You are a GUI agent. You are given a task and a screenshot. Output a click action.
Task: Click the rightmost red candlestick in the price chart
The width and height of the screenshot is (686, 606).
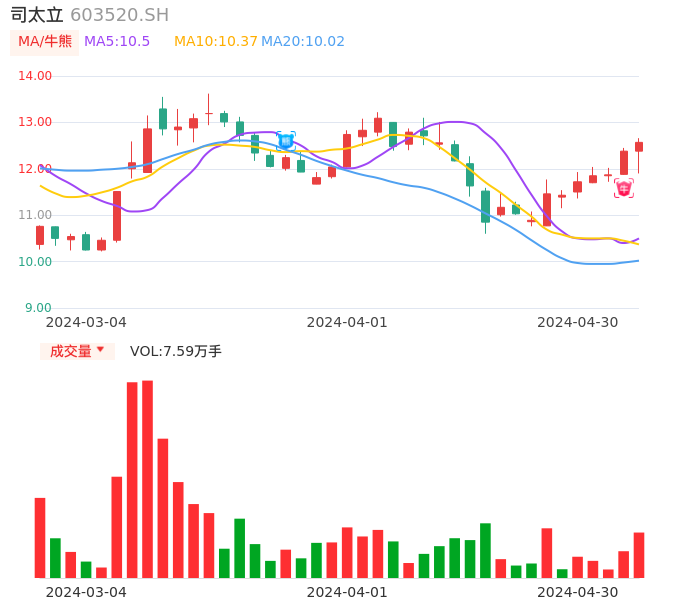(x=639, y=147)
